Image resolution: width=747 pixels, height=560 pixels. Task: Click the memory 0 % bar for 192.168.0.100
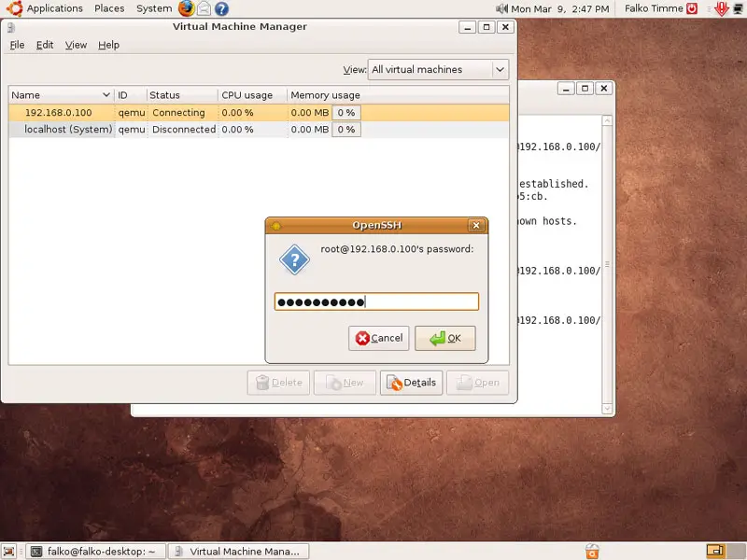click(x=346, y=113)
